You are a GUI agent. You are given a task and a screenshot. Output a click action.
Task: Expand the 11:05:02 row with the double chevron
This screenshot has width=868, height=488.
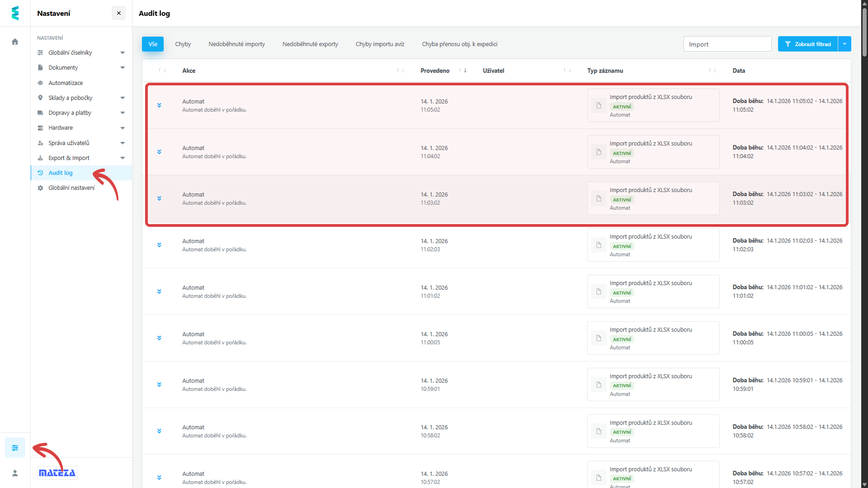[x=159, y=105]
